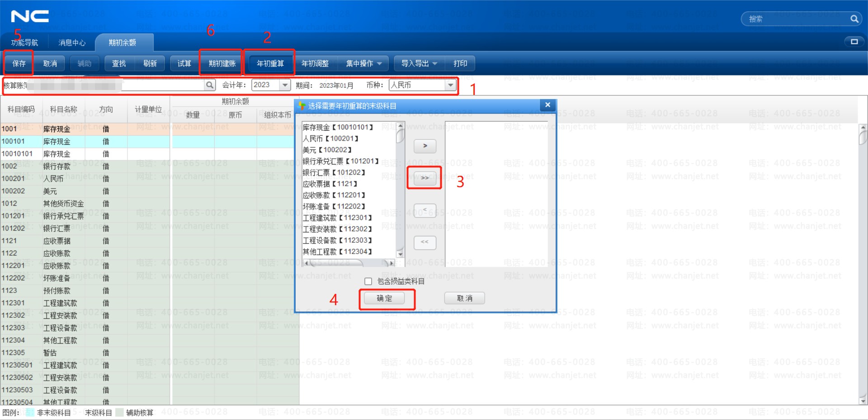Click the 打印 toolbar button
This screenshot has height=420, width=868.
point(460,64)
